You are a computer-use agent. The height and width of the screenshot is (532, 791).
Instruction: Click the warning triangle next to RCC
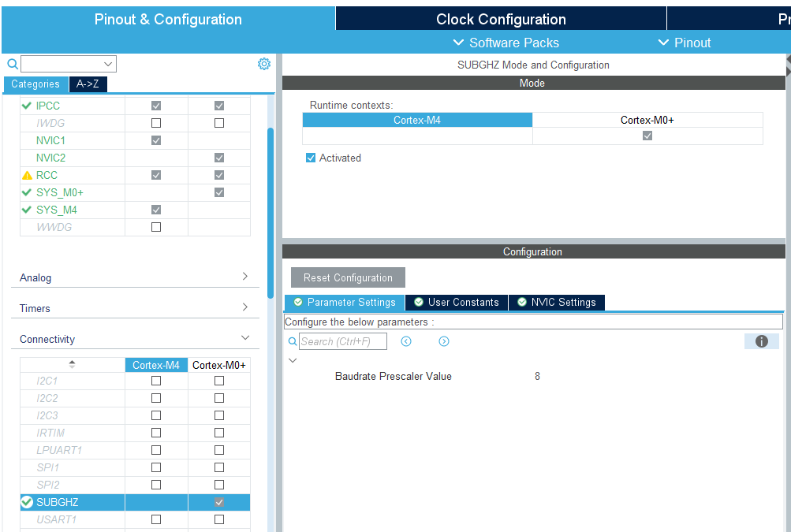[x=26, y=174]
